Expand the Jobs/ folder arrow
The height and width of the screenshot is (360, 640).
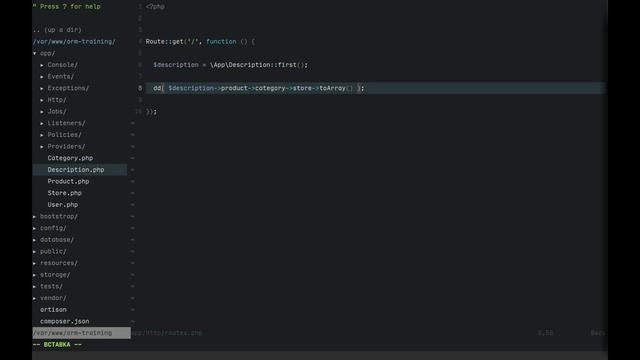point(42,111)
